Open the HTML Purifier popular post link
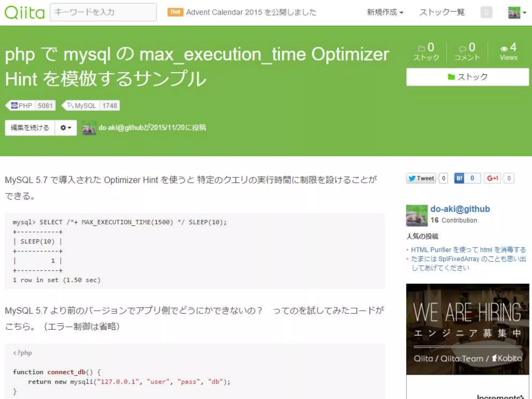Screen dimensions: 532x399 click(x=468, y=250)
